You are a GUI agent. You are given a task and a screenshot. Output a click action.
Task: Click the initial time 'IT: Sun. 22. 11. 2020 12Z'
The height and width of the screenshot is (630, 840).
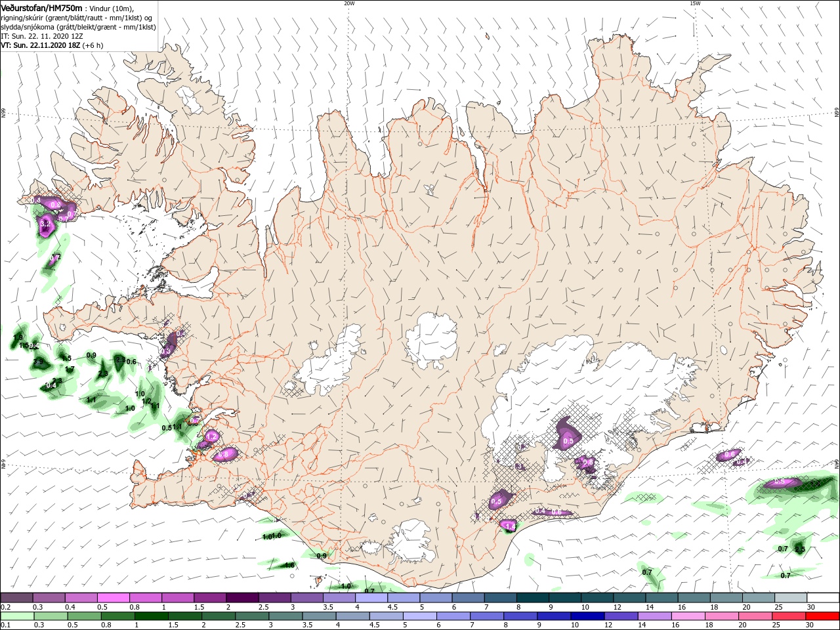point(41,36)
